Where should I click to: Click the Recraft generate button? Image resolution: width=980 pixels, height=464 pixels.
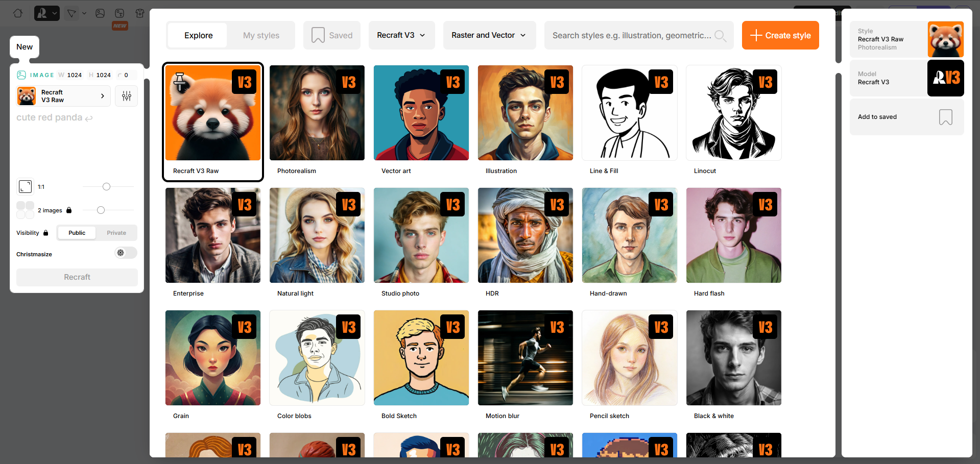click(77, 277)
